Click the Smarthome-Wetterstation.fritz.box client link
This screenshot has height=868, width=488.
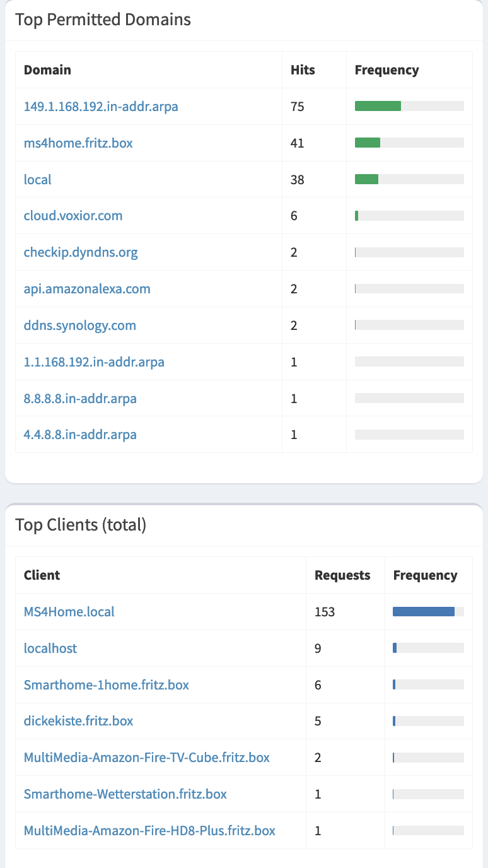click(125, 794)
